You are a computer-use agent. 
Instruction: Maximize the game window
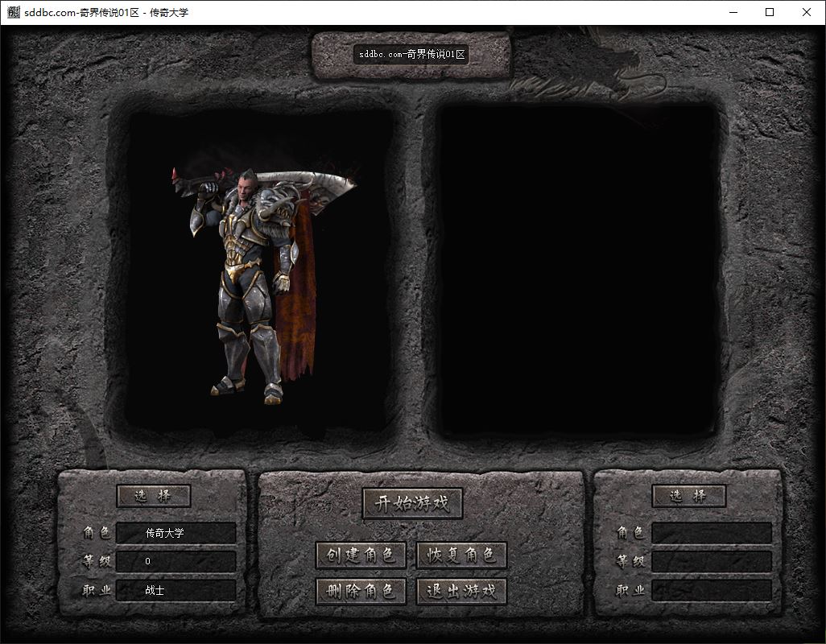coord(770,12)
